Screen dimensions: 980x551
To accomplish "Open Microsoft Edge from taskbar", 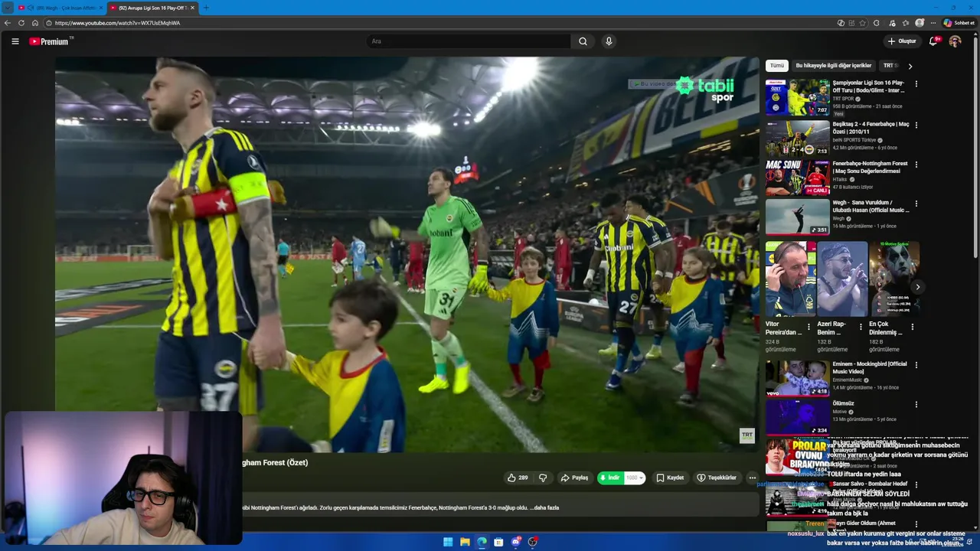I will 482,542.
